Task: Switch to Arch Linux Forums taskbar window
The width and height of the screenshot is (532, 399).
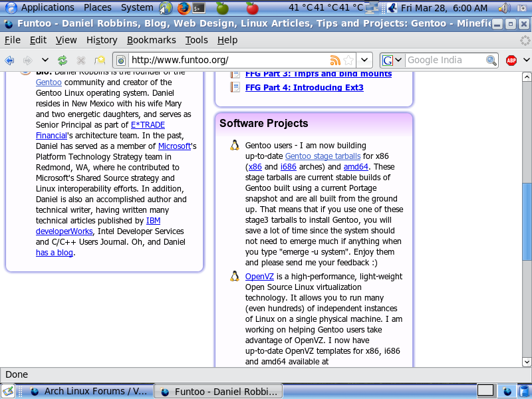Action: click(x=89, y=392)
